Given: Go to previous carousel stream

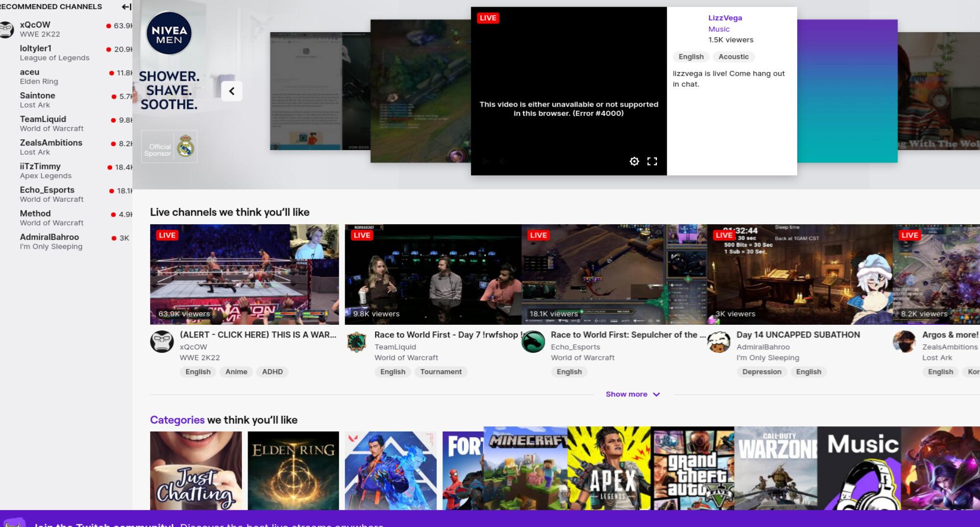Looking at the screenshot, I should pyautogui.click(x=232, y=91).
